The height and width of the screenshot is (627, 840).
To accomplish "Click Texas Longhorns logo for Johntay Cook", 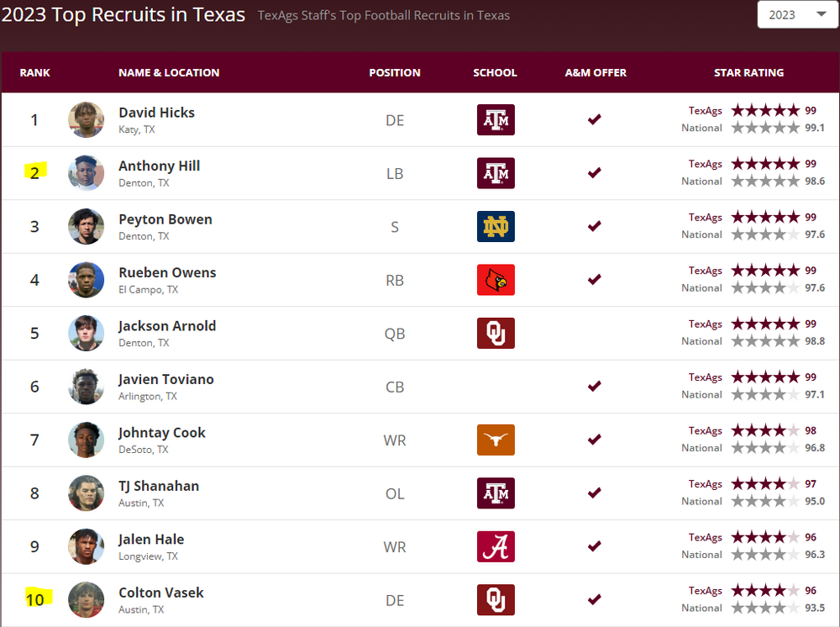I will 496,440.
